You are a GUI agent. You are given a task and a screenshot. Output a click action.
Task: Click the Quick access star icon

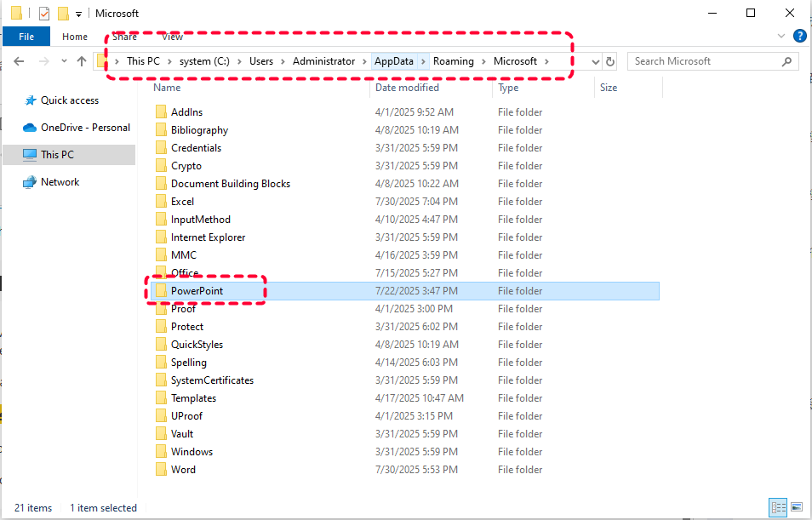(31, 100)
